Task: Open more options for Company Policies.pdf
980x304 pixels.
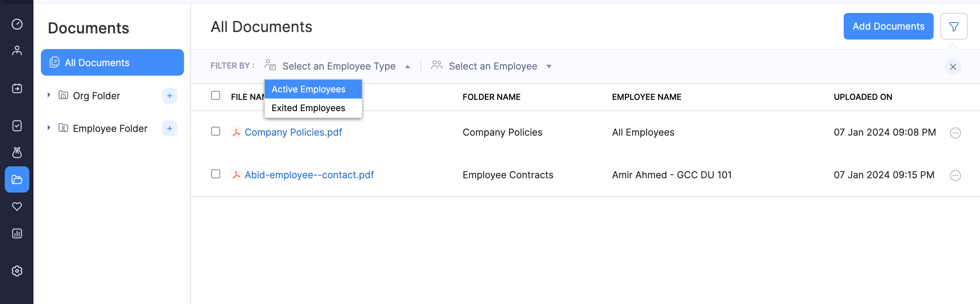Action: coord(955,133)
